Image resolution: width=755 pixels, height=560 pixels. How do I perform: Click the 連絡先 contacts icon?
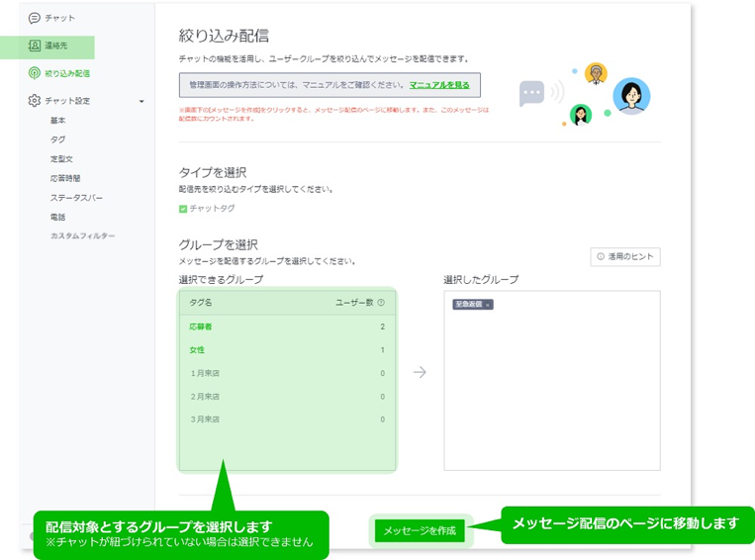35,46
